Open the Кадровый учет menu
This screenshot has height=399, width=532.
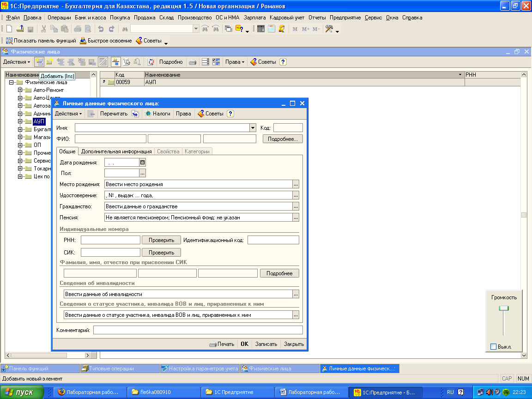(x=287, y=18)
